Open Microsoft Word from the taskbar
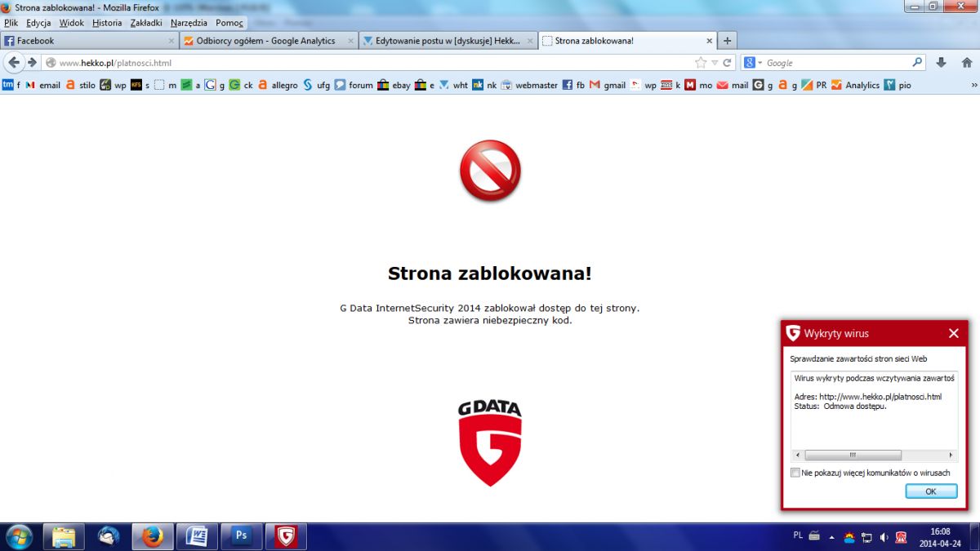 pos(197,536)
